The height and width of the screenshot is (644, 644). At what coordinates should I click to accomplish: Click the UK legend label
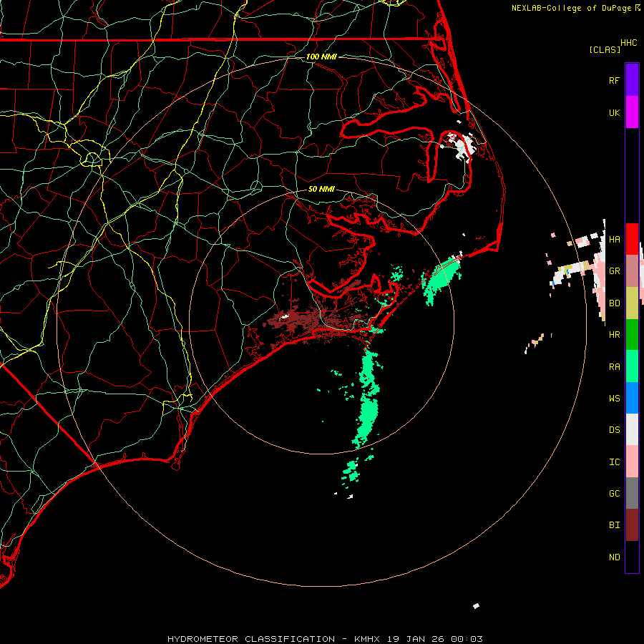click(614, 113)
